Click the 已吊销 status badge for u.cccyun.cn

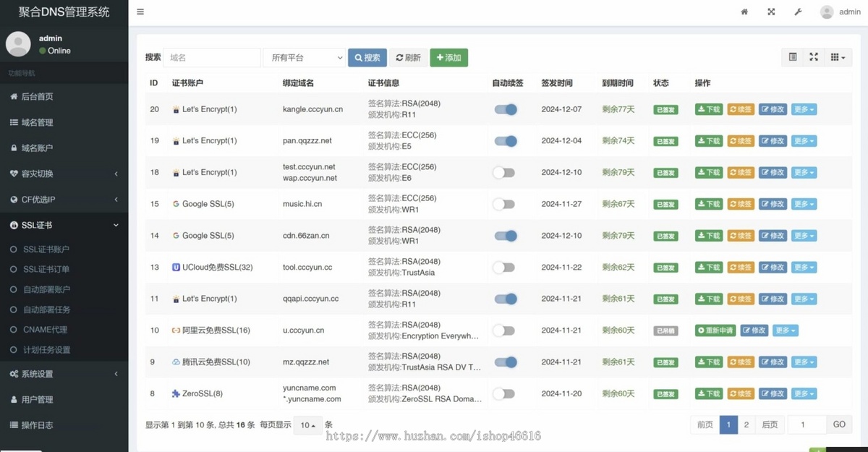[665, 331]
